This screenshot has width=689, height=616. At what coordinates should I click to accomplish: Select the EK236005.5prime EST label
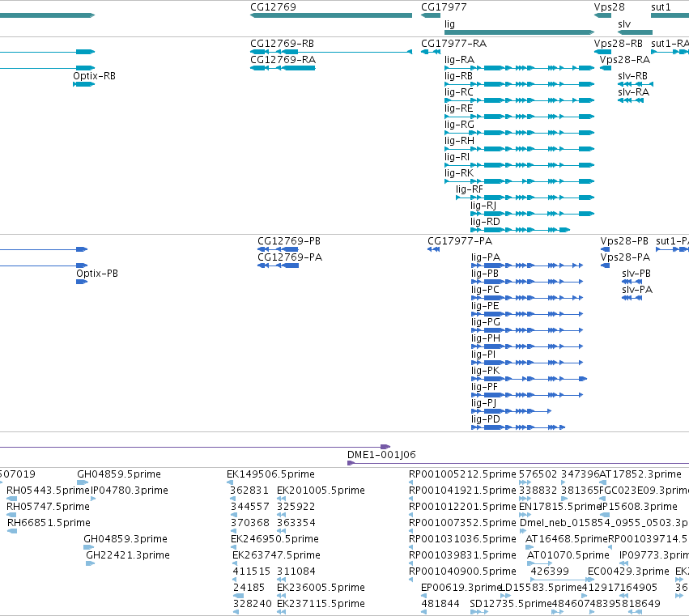point(321,588)
